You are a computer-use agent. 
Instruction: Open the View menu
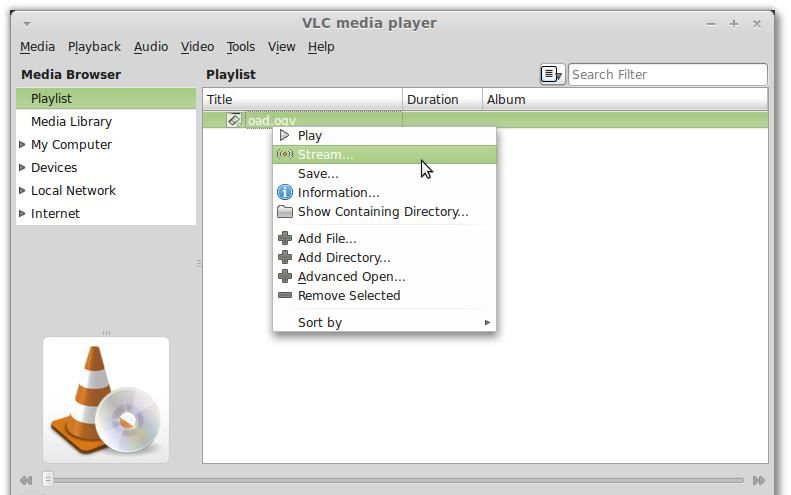[x=281, y=47]
